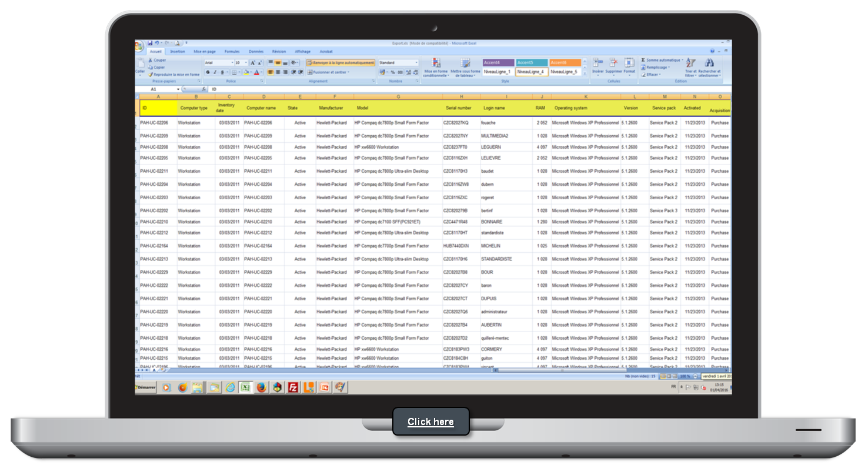Select Accent6 orange cell style
This screenshot has width=868, height=475.
pos(566,63)
